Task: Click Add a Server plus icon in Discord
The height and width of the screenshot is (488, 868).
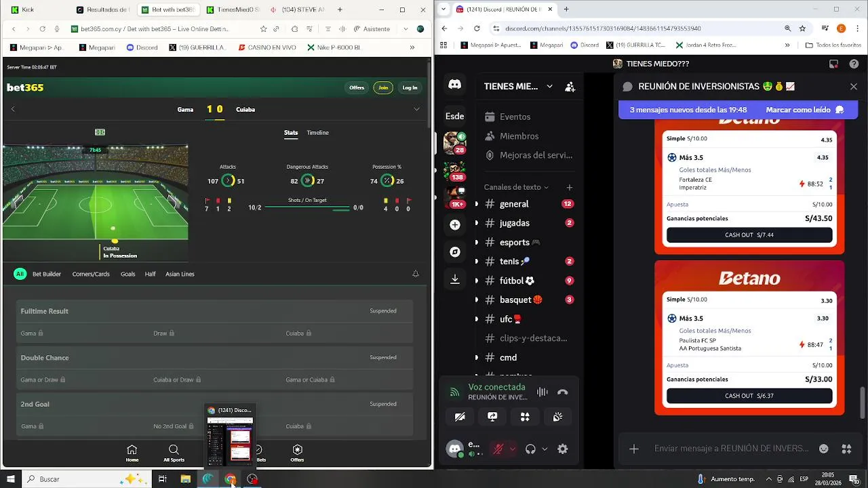Action: (455, 224)
